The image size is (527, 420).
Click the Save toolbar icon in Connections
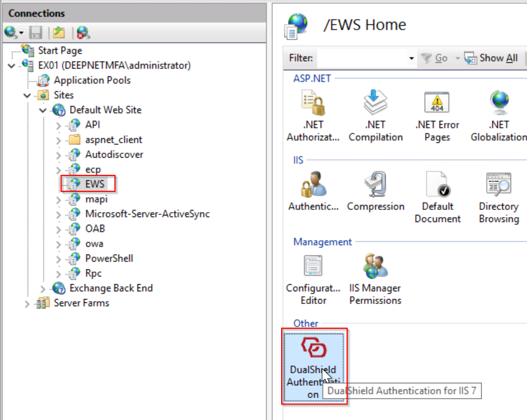tap(36, 33)
